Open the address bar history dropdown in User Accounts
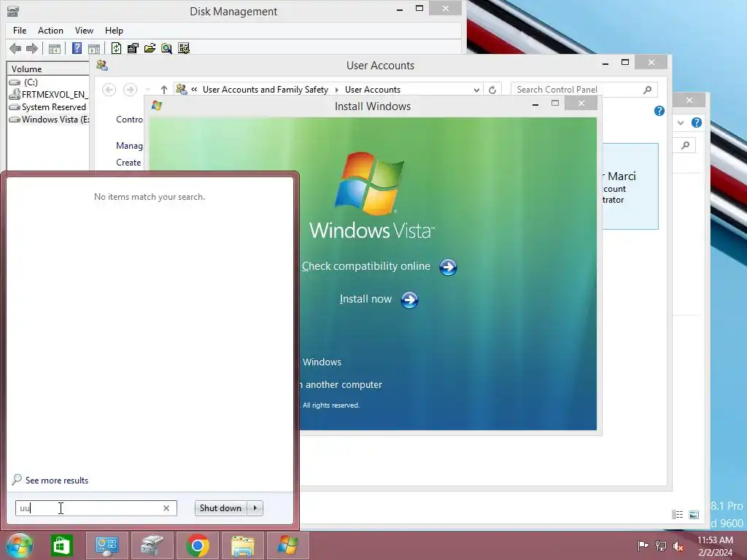This screenshot has height=560, width=747. click(x=476, y=90)
